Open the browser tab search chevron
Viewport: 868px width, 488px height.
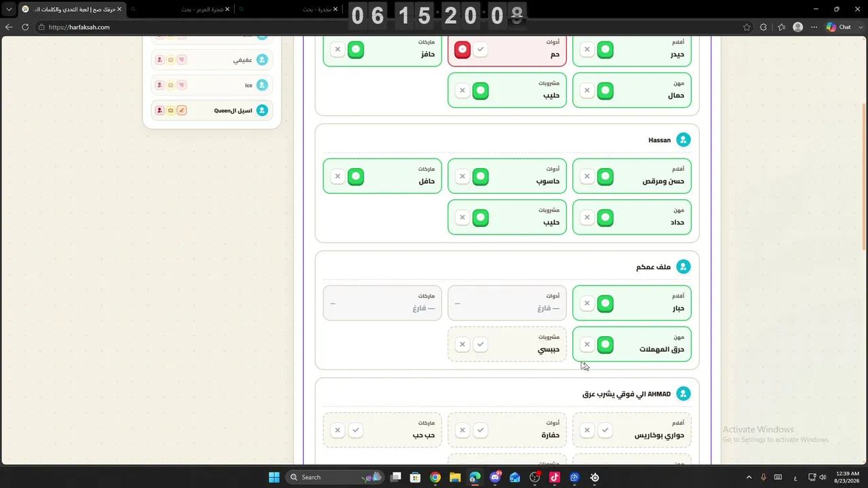(9, 9)
